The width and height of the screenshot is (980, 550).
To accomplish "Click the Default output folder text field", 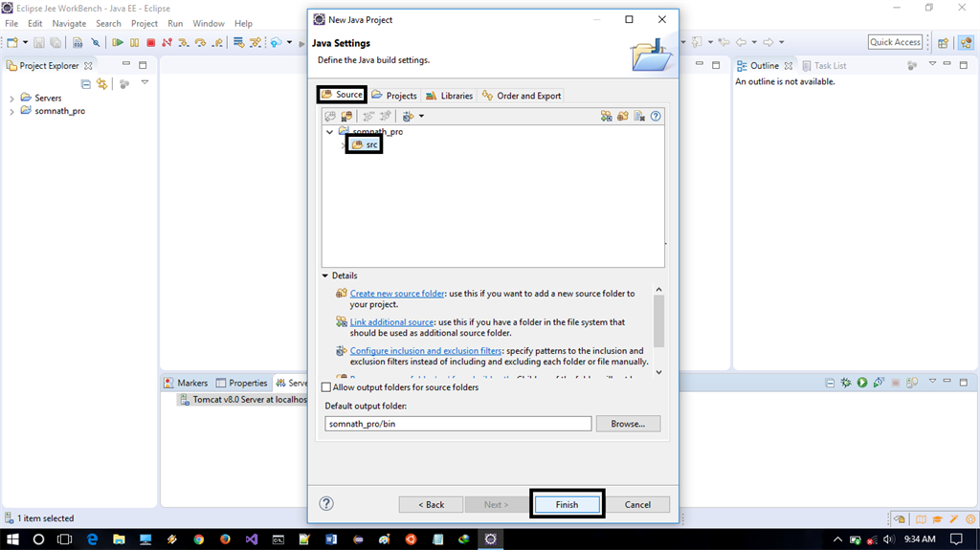I will click(458, 424).
